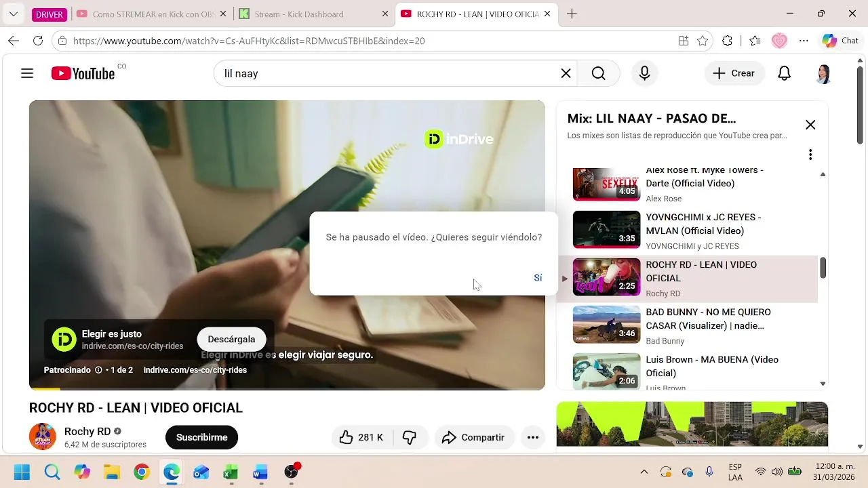Open the Compartir share button
Screen dimensions: 868x488
[473, 437]
